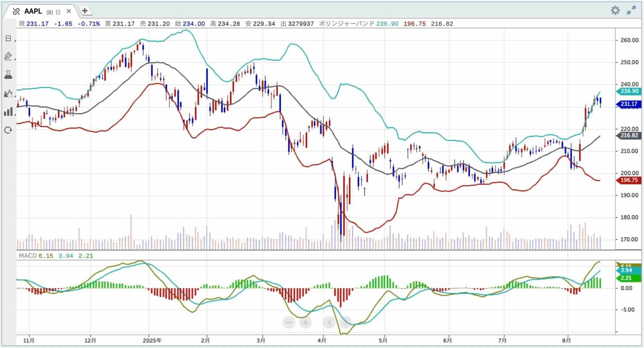Add a new chart tab
The height and width of the screenshot is (348, 644).
coord(85,11)
